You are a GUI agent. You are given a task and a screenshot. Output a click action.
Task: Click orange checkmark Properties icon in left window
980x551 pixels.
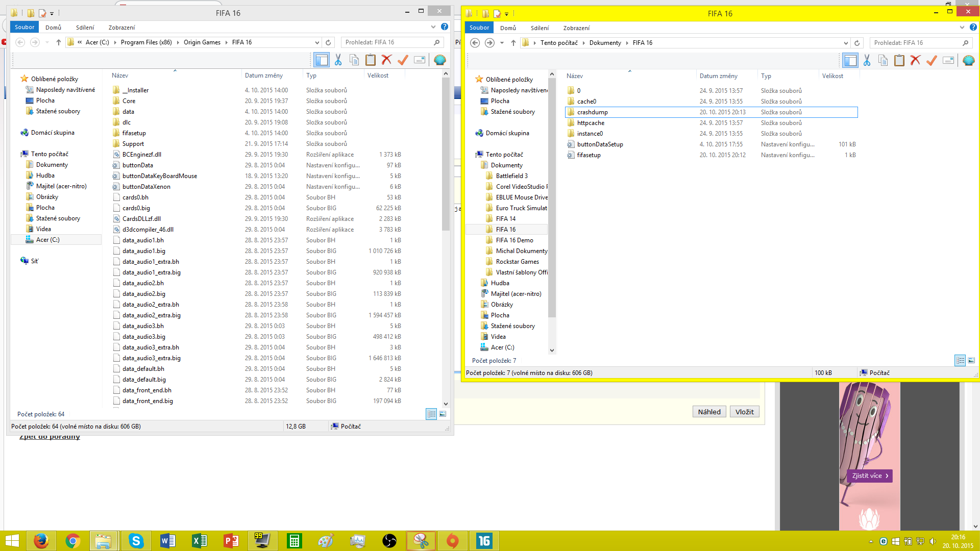(x=403, y=60)
